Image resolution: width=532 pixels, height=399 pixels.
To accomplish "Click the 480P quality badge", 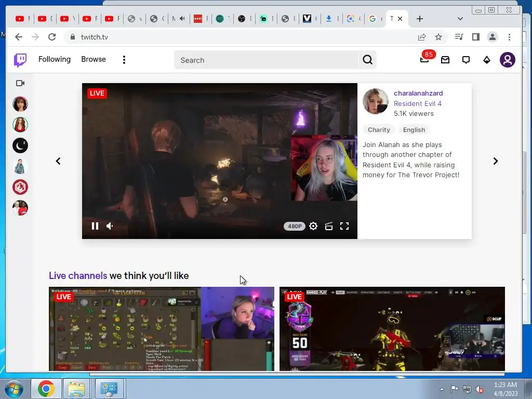I will [x=295, y=227].
